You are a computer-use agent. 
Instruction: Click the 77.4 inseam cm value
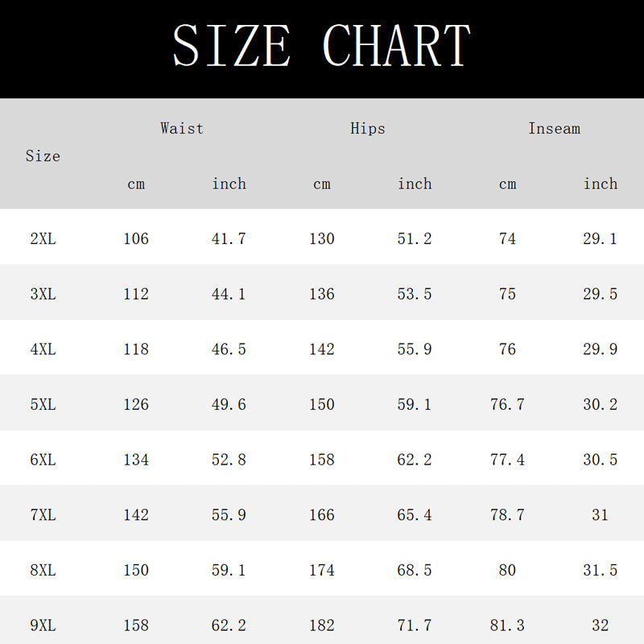coord(507,460)
